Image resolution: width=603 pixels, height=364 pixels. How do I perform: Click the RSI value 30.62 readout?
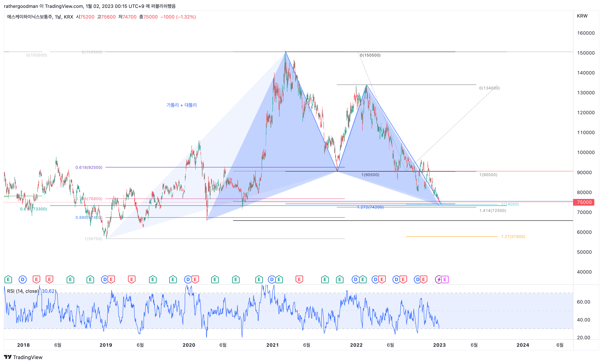(48, 291)
